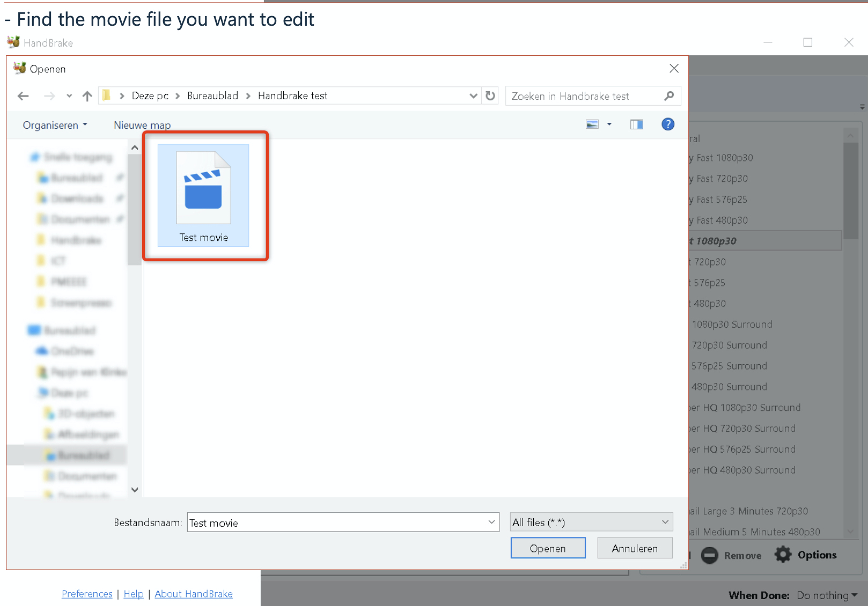Click Nieuwe map in the toolbar
868x606 pixels.
pos(142,125)
